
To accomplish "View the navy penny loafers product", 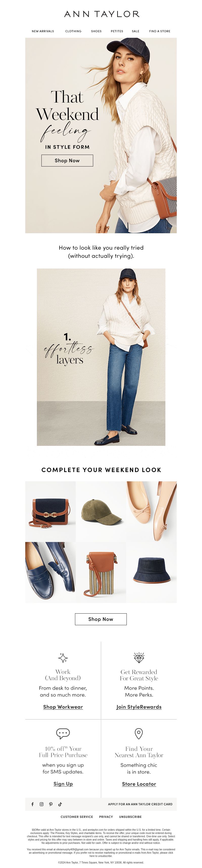I will coord(50,572).
